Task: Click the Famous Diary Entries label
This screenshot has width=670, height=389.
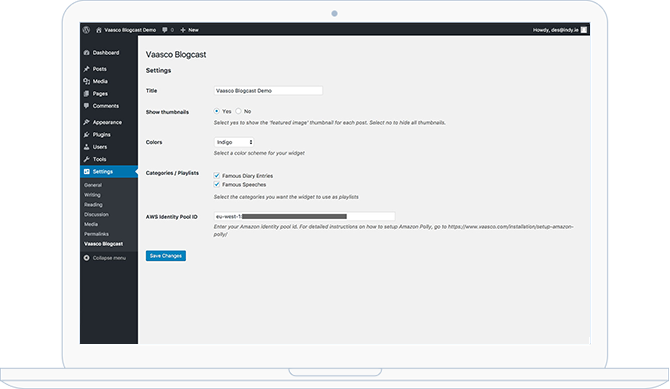Action: point(247,176)
